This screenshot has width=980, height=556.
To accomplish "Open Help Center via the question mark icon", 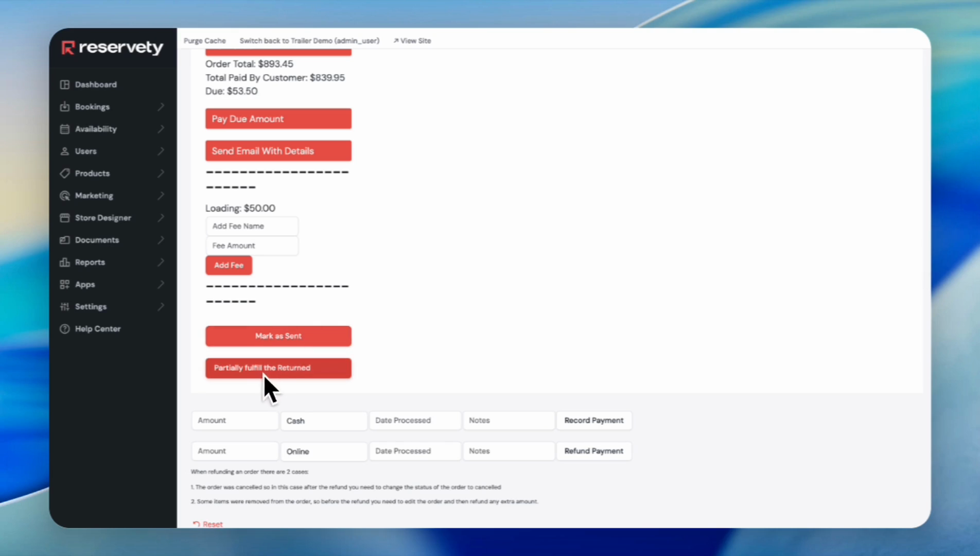I will click(64, 328).
